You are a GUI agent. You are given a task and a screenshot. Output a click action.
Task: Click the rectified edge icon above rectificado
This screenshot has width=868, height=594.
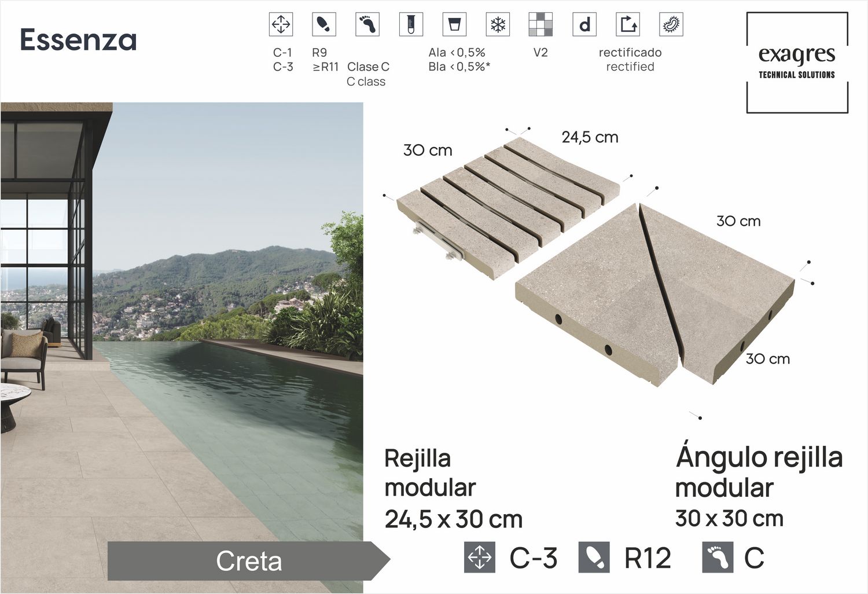pyautogui.click(x=628, y=24)
